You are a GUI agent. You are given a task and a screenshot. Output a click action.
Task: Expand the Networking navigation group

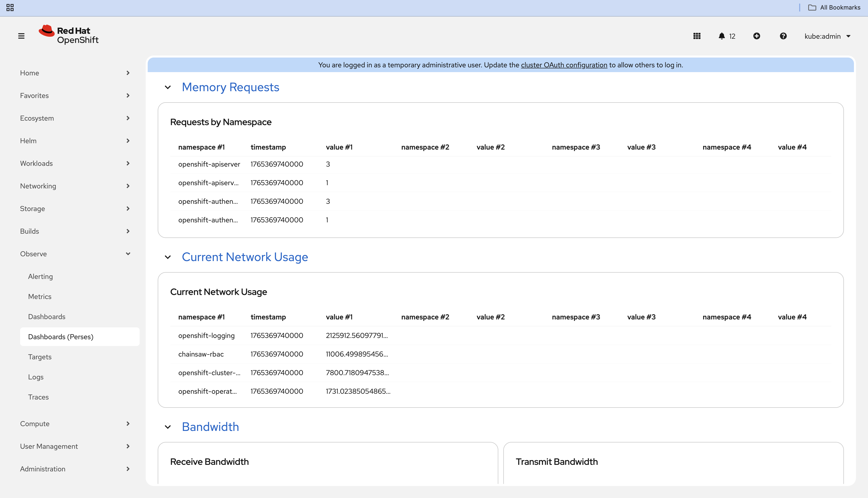coord(75,186)
